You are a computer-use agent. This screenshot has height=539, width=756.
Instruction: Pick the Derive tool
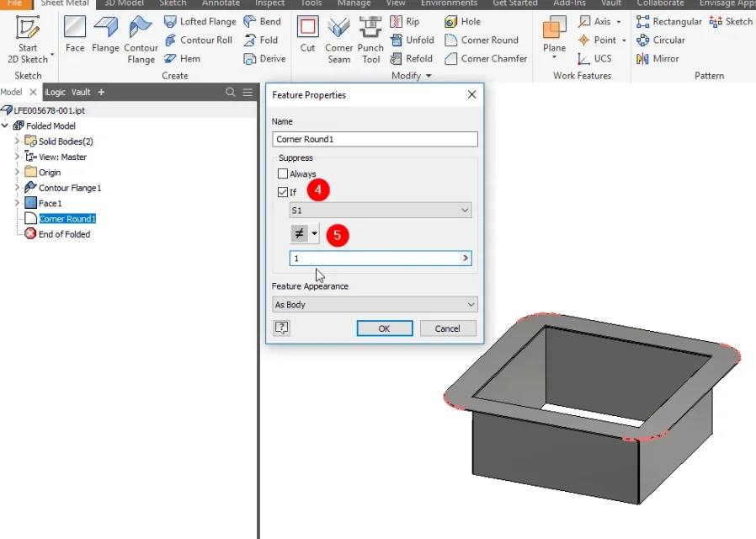[x=264, y=59]
